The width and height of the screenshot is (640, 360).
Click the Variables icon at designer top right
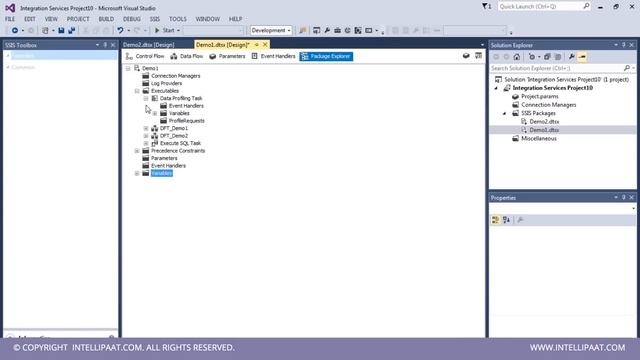[x=466, y=56]
